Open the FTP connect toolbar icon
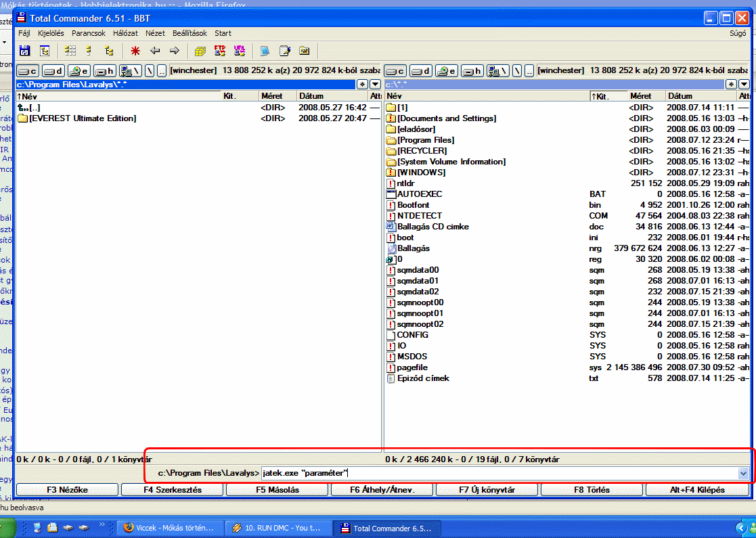 pos(220,51)
